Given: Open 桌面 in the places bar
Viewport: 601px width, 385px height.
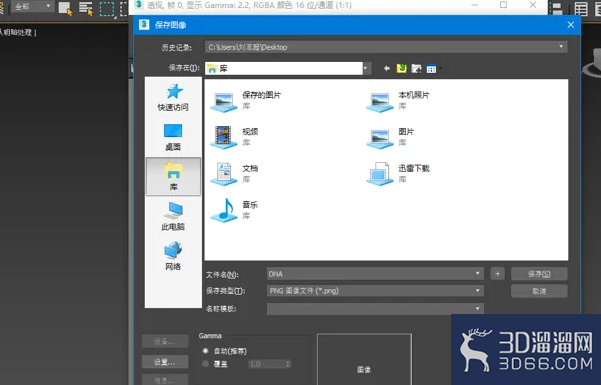Looking at the screenshot, I should (173, 137).
